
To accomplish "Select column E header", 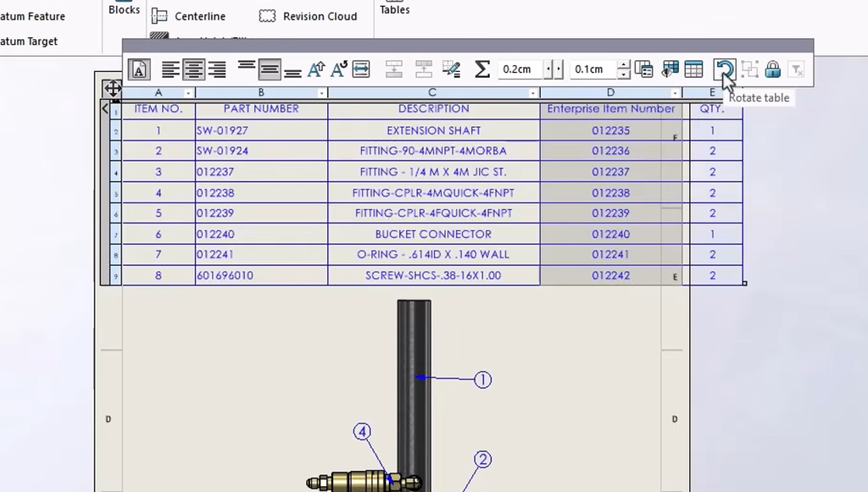I will [x=712, y=92].
